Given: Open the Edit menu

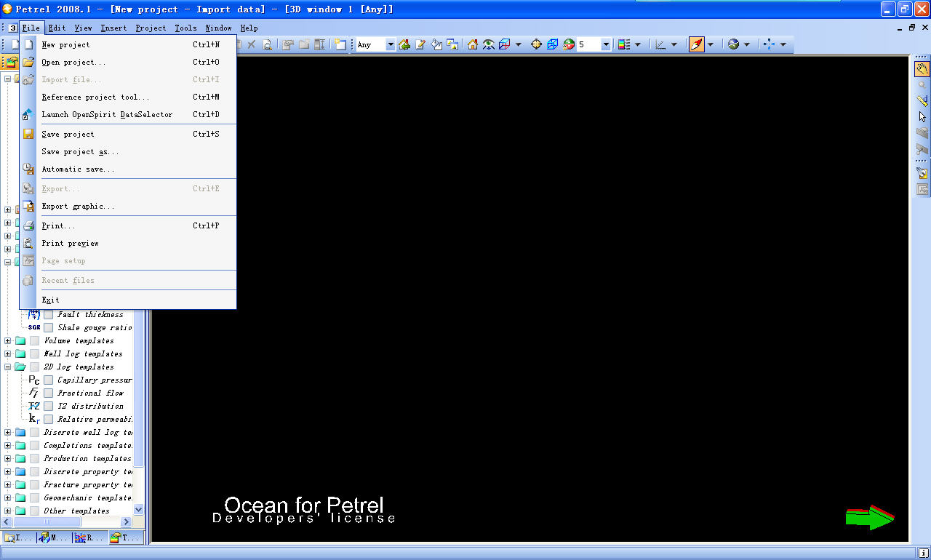Looking at the screenshot, I should pos(57,28).
